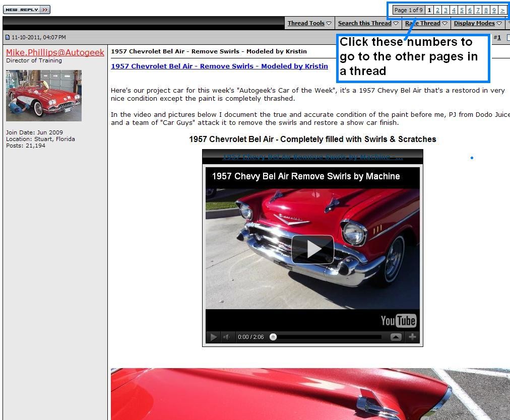Click the 0:00 / 2:06 video time display

pos(251,337)
